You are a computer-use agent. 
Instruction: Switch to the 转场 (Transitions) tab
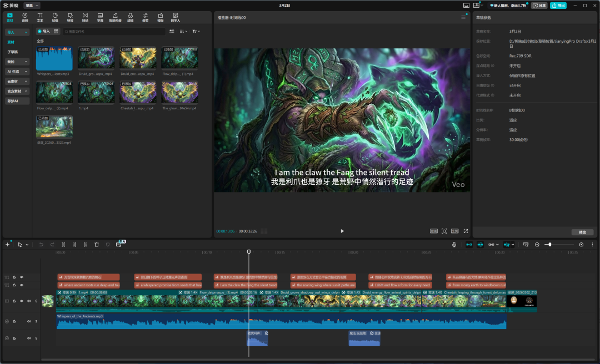pyautogui.click(x=85, y=17)
